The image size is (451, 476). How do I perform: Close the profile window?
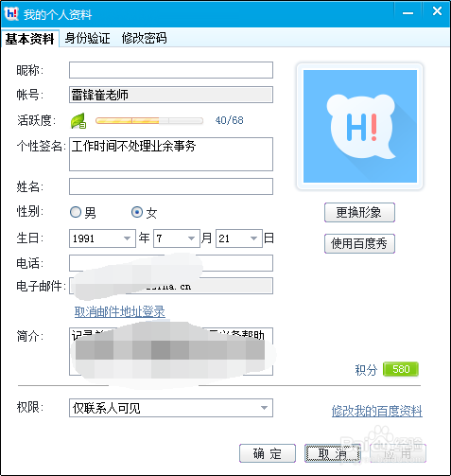(x=437, y=11)
